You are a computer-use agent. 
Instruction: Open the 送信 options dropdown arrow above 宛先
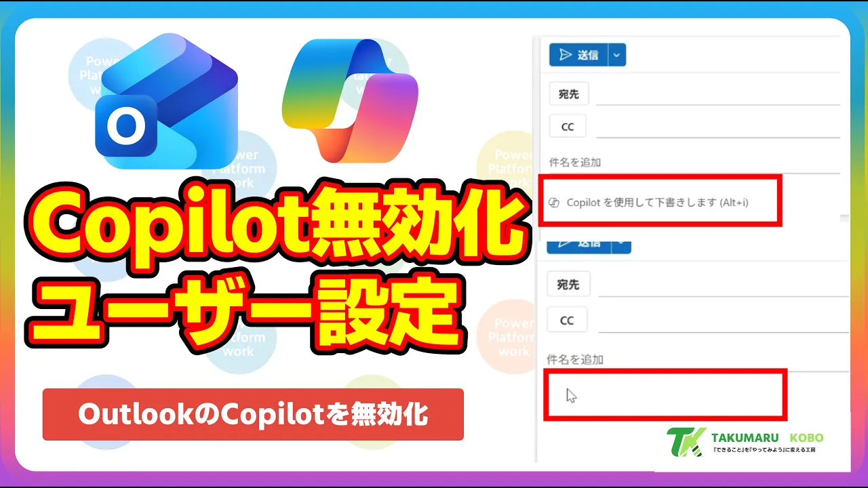tap(616, 56)
